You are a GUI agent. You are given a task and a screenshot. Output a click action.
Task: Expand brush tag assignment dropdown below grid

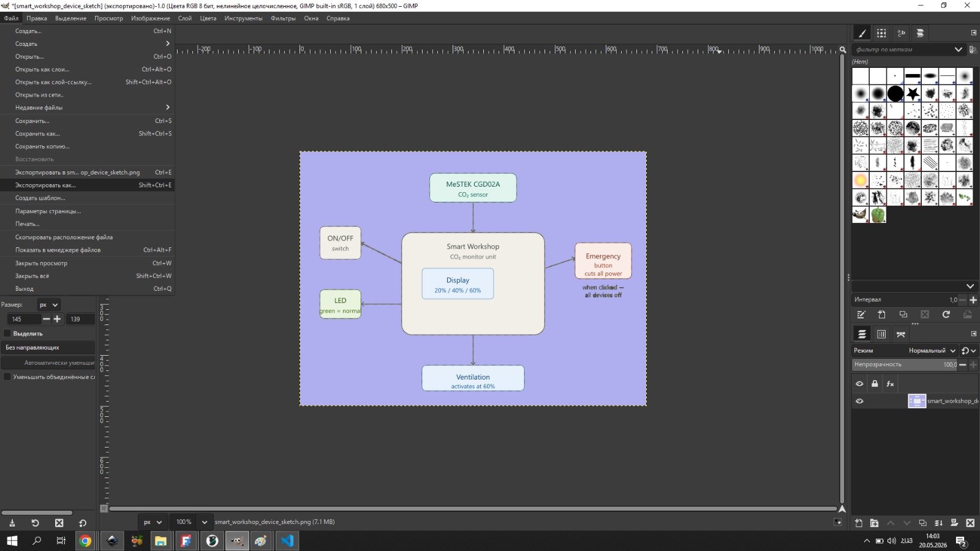coord(970,286)
